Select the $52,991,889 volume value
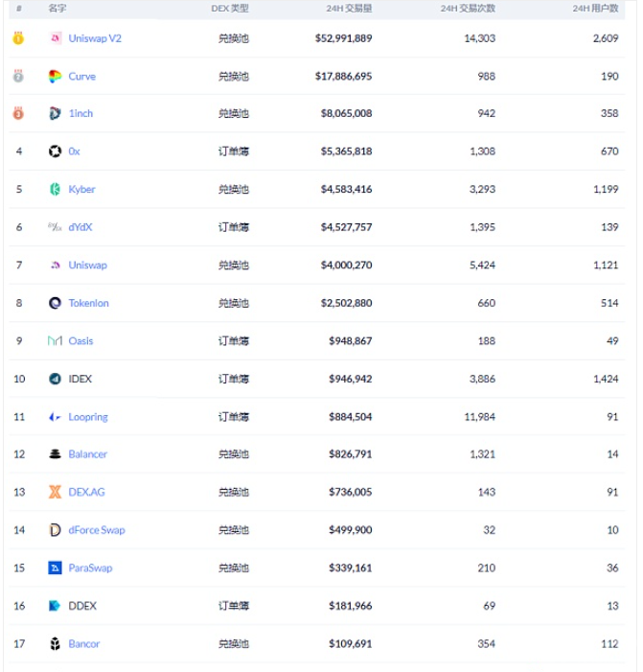The image size is (643, 672). coord(344,38)
